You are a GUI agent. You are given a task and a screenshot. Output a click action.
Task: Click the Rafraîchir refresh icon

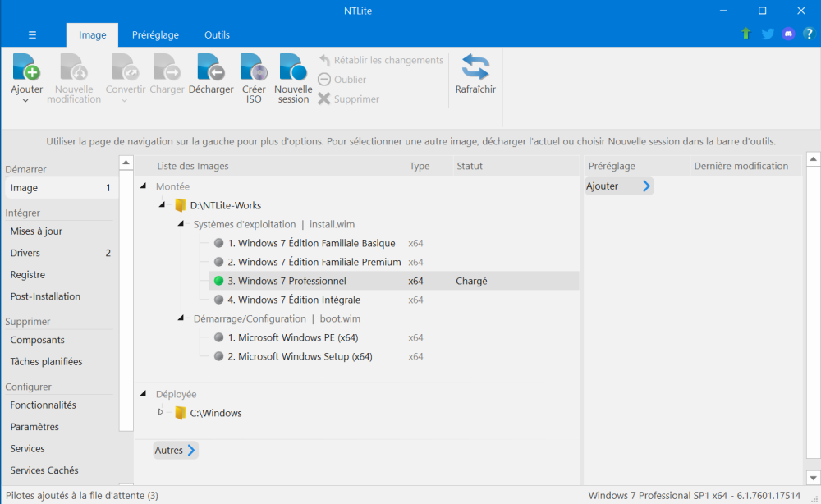coord(475,69)
